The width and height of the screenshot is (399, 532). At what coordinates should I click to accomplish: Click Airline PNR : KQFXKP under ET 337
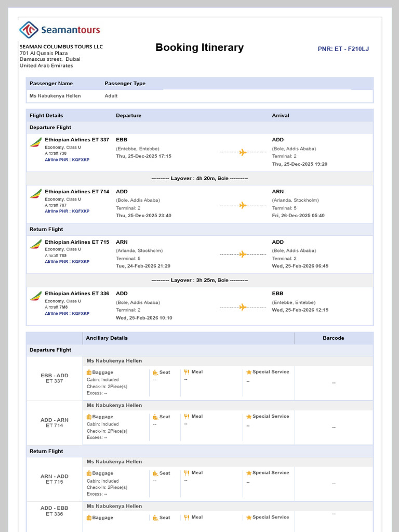[x=67, y=159]
